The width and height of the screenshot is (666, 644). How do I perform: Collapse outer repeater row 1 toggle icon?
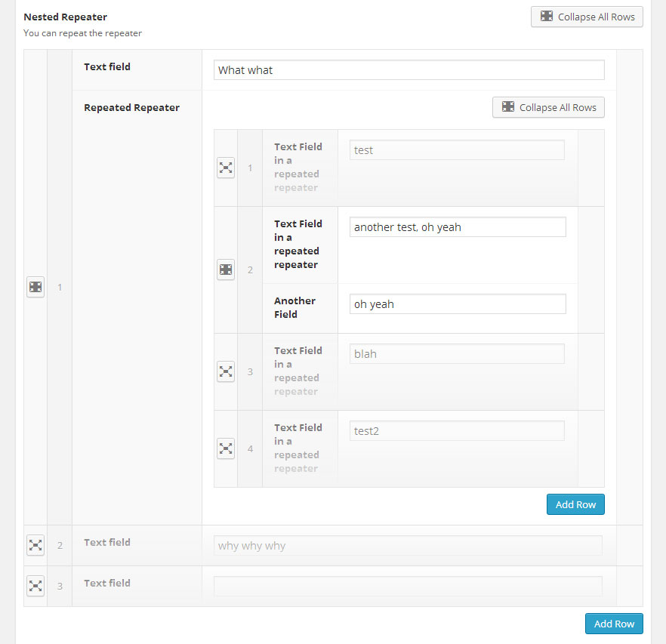pyautogui.click(x=35, y=287)
